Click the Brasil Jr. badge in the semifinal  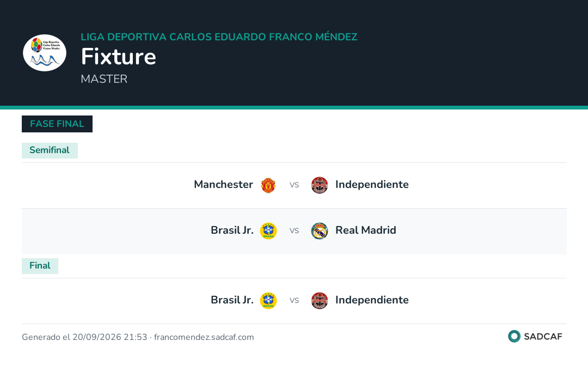click(268, 231)
